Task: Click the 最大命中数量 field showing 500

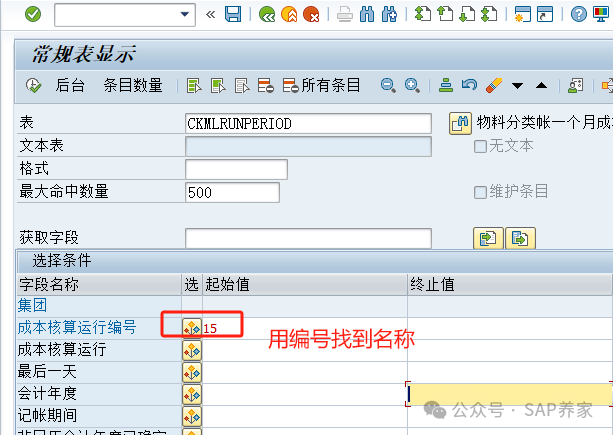Action: coord(232,192)
